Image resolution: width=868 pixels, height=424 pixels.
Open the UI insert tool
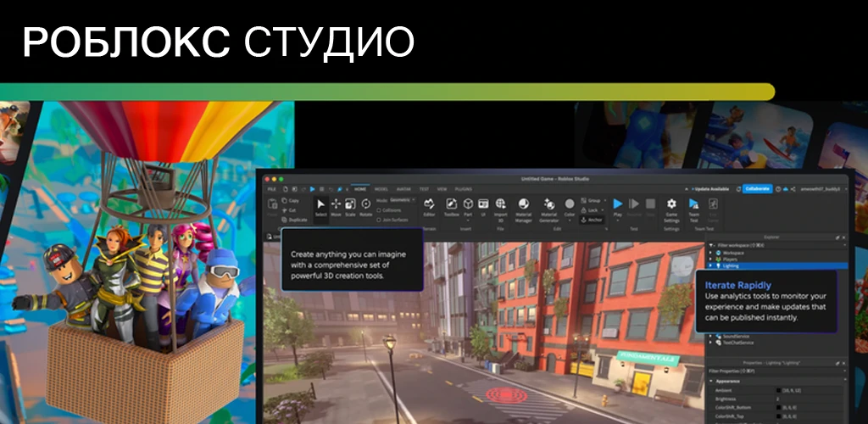483,208
